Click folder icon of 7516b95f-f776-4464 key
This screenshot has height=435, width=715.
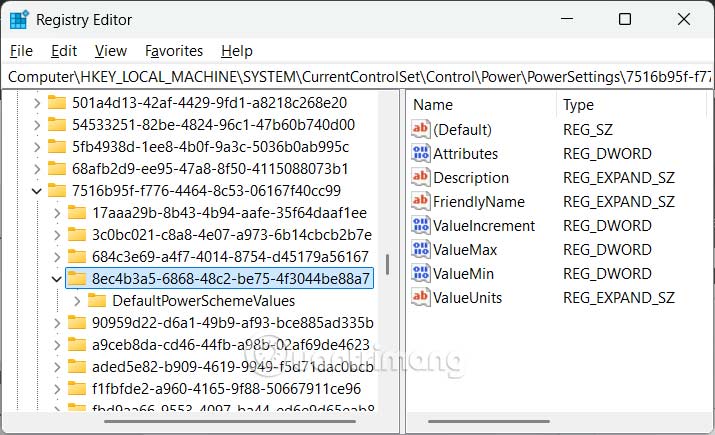tap(57, 190)
